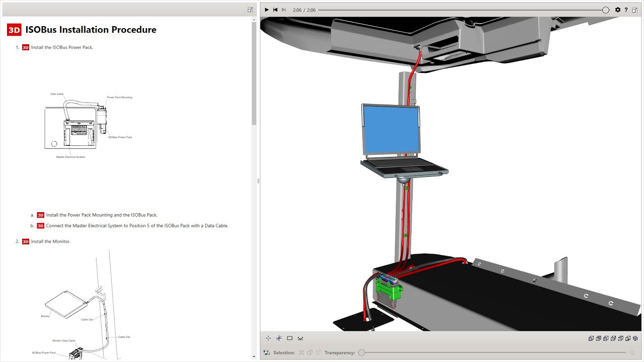Click the document pane scrollbar thumb

click(254, 73)
